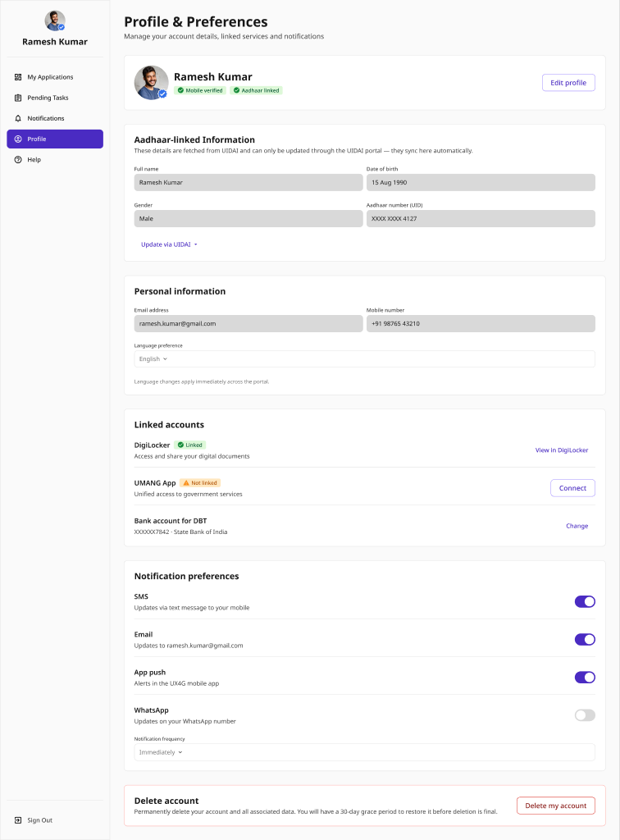Open the Notification frequency dropdown

(x=364, y=752)
